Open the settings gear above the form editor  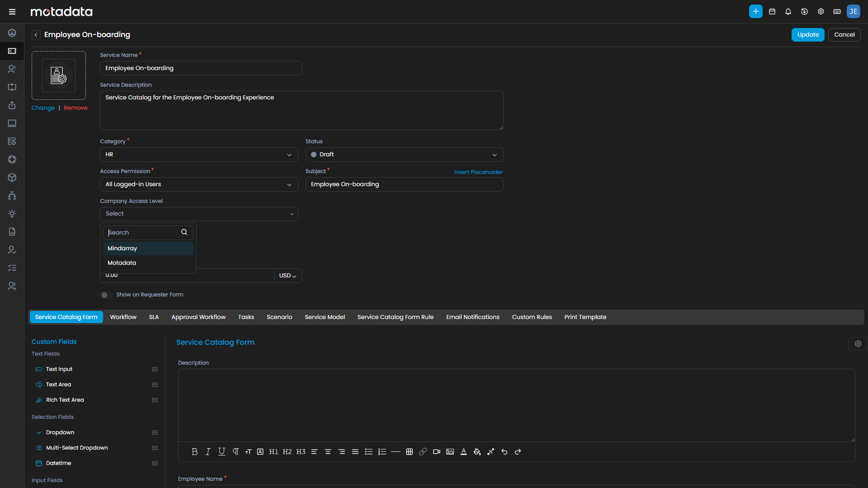tap(859, 344)
